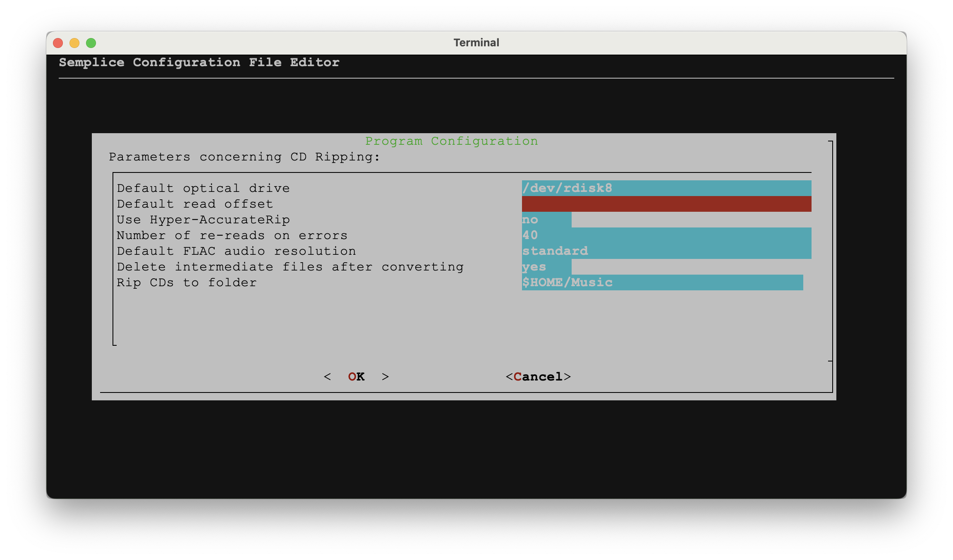Click the Semplice Configuration File Editor heading

click(x=199, y=62)
